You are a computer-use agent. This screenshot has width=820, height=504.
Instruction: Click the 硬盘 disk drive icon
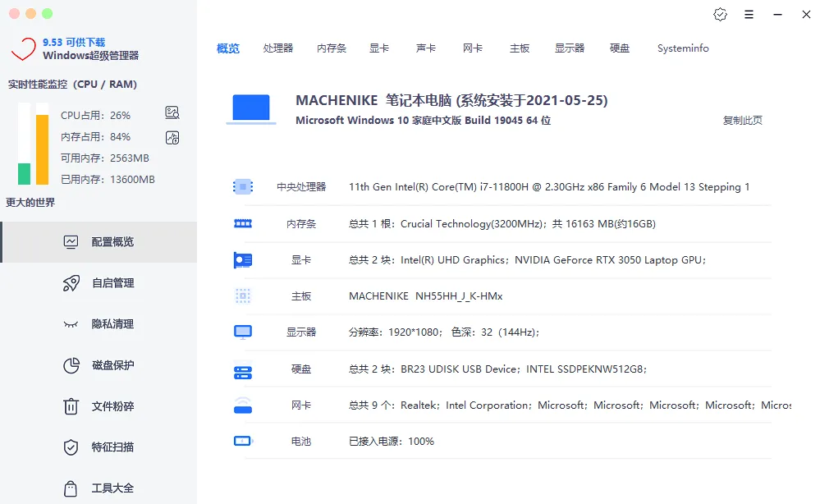click(243, 372)
